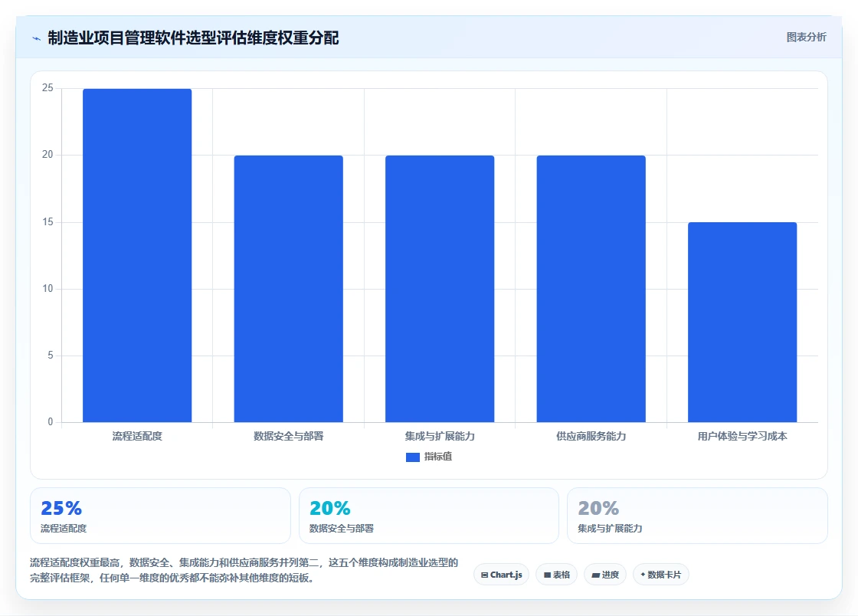Screen dimensions: 858x616
Task: Click the 集成与扩展能力 x-axis label
Action: tap(440, 436)
